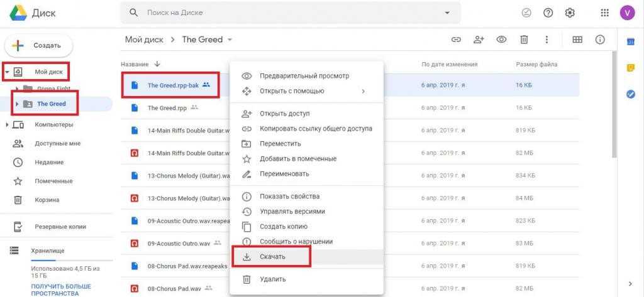The image size is (644, 297).
Task: Open the help question mark icon
Action: coord(548,13)
